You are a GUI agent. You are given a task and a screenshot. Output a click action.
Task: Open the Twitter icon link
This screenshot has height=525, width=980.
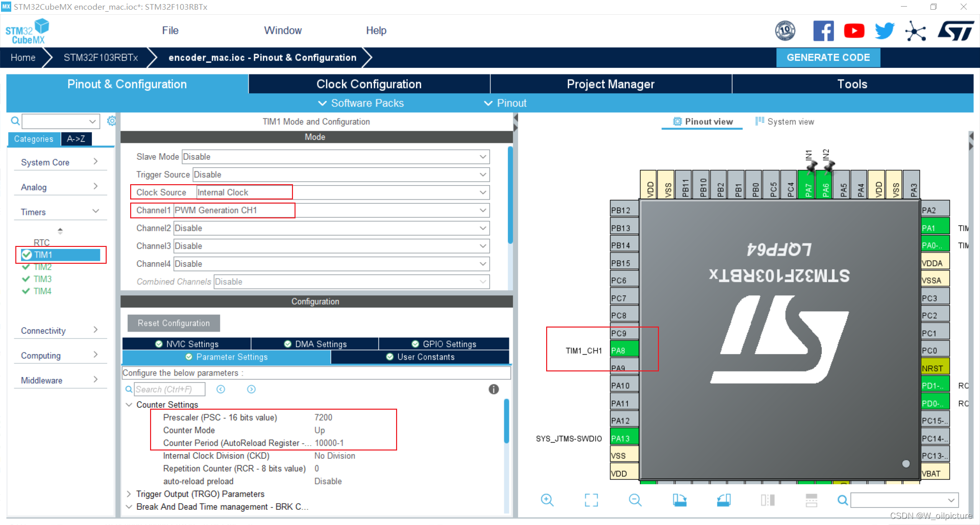tap(885, 31)
